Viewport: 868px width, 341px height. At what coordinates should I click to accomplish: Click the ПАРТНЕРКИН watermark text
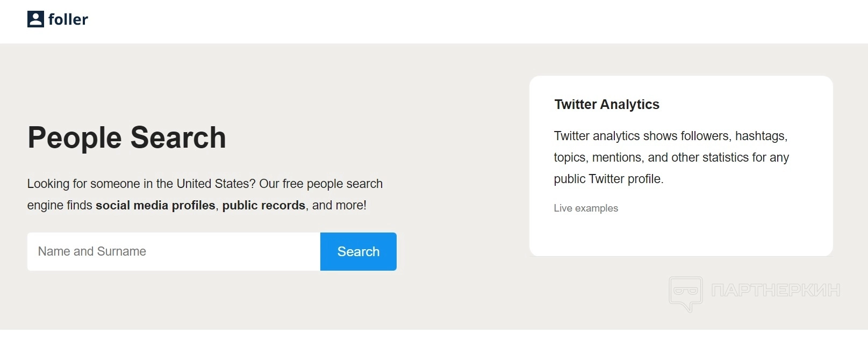tap(775, 291)
